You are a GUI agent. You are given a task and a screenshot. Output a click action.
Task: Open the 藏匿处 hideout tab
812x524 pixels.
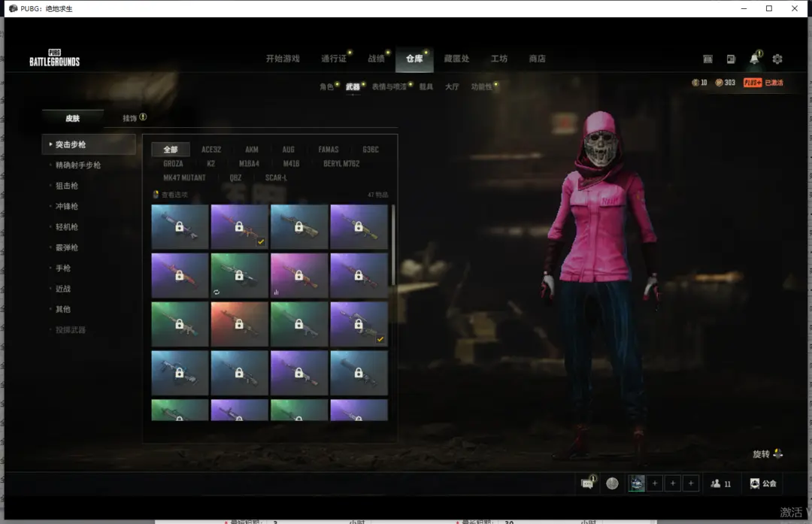[457, 59]
